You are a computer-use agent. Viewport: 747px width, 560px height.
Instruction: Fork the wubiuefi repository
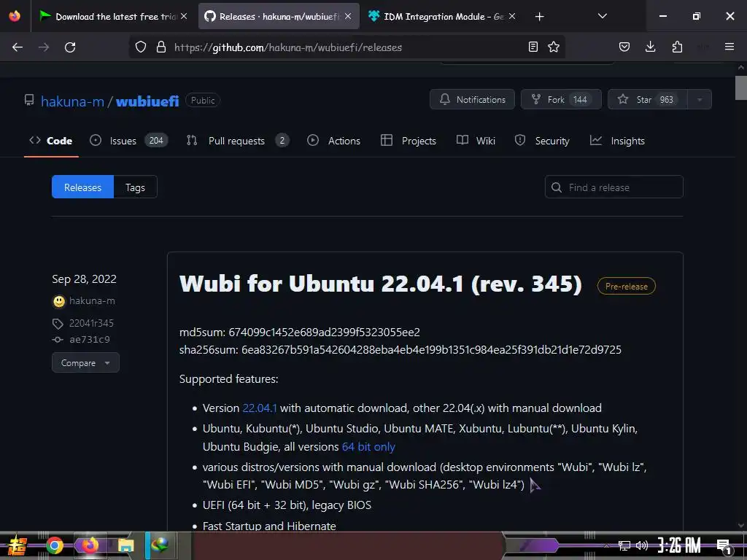[561, 99]
